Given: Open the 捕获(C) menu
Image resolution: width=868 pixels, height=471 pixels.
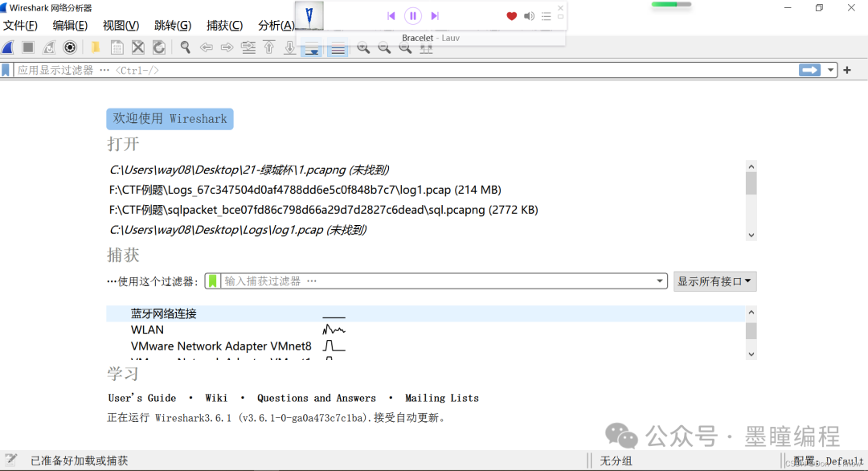Looking at the screenshot, I should (x=224, y=26).
